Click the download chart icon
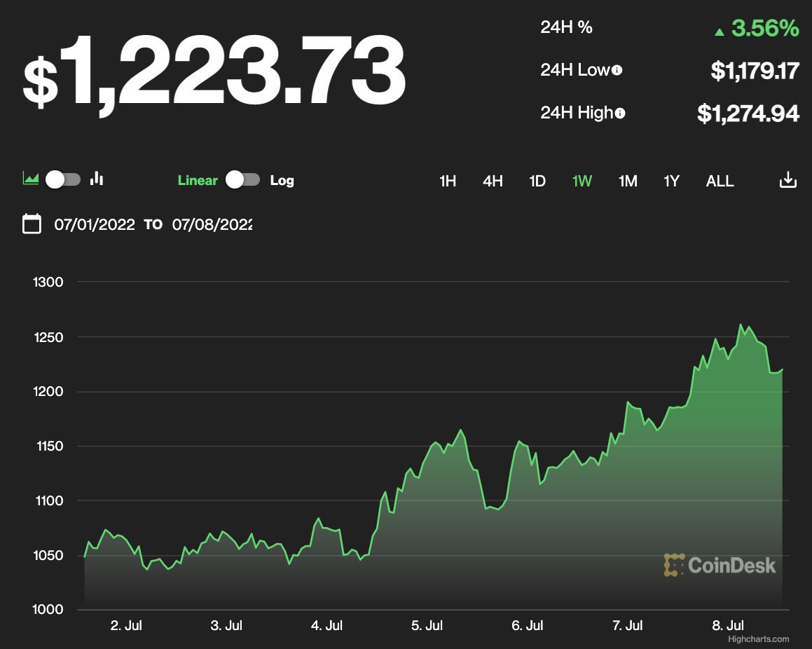The image size is (812, 649). 788,180
